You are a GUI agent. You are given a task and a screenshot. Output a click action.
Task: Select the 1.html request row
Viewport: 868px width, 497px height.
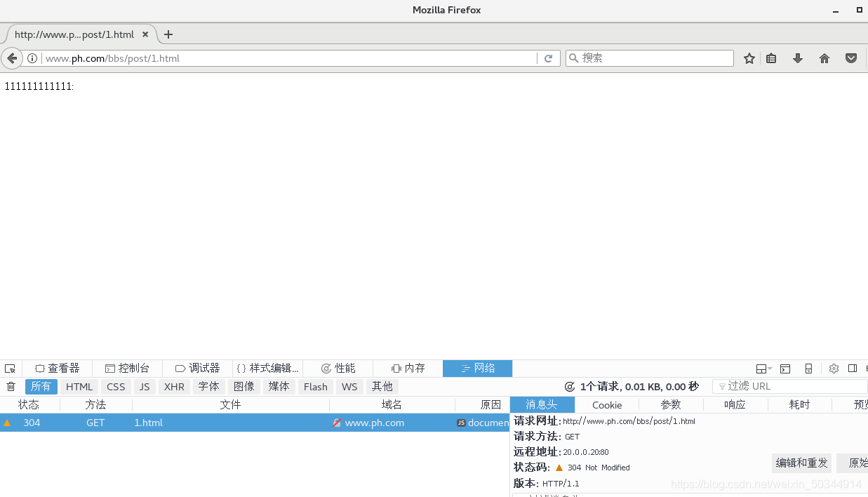pos(255,423)
